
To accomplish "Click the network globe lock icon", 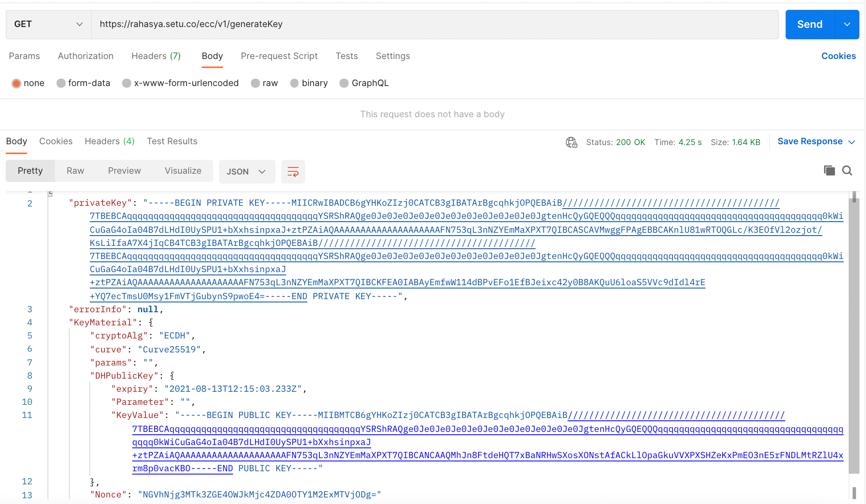I will coord(571,142).
